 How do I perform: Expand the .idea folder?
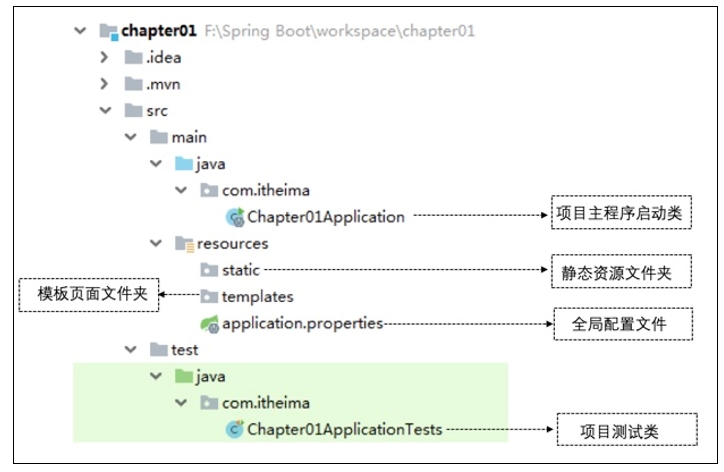104,57
